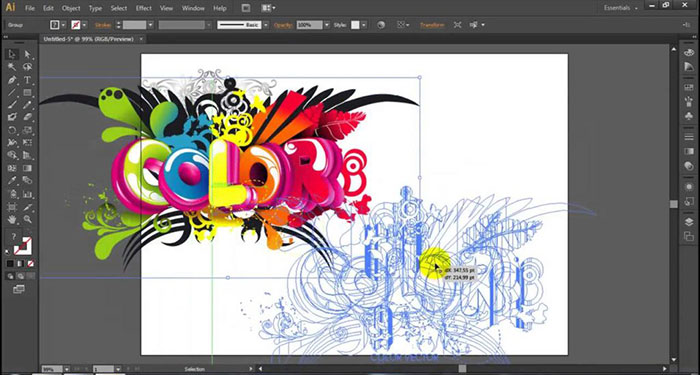Select the Line Segment tool
700x375 pixels.
(12, 93)
